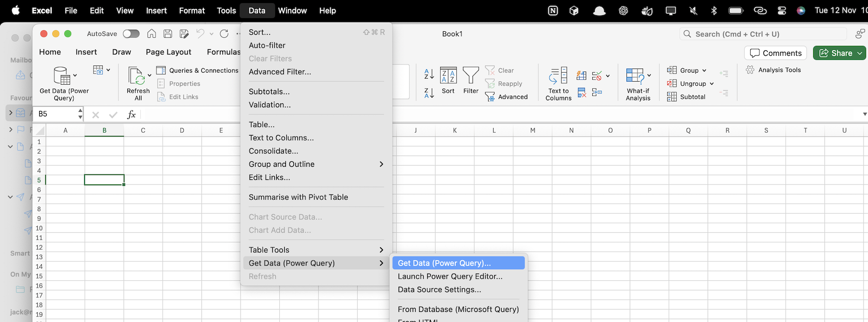Expand the Ungroup dropdown arrow

click(x=712, y=84)
